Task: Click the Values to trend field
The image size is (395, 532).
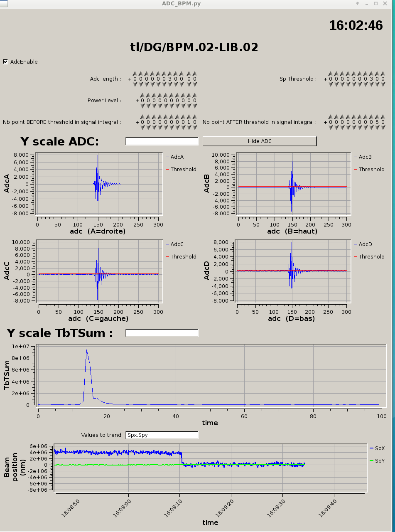Action: pyautogui.click(x=162, y=435)
